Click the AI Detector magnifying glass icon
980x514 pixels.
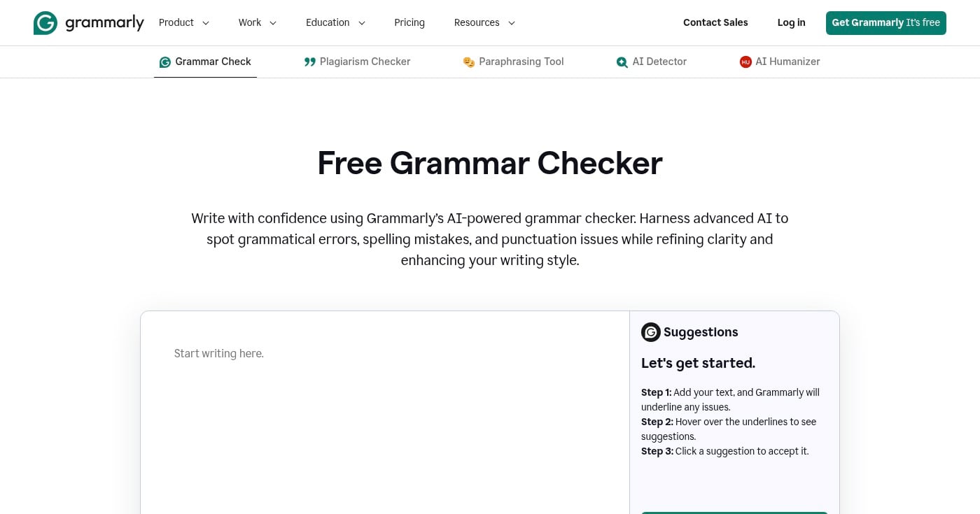click(x=622, y=62)
